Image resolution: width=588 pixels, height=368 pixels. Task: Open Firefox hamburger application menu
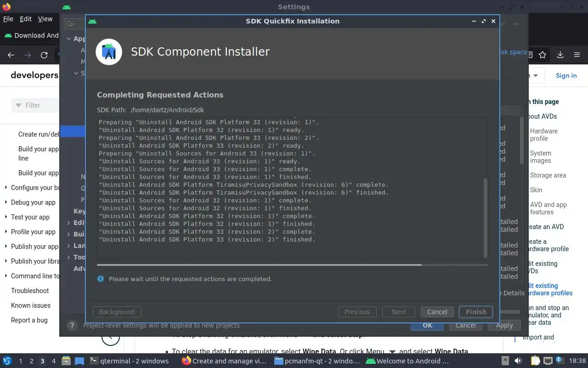pos(577,55)
